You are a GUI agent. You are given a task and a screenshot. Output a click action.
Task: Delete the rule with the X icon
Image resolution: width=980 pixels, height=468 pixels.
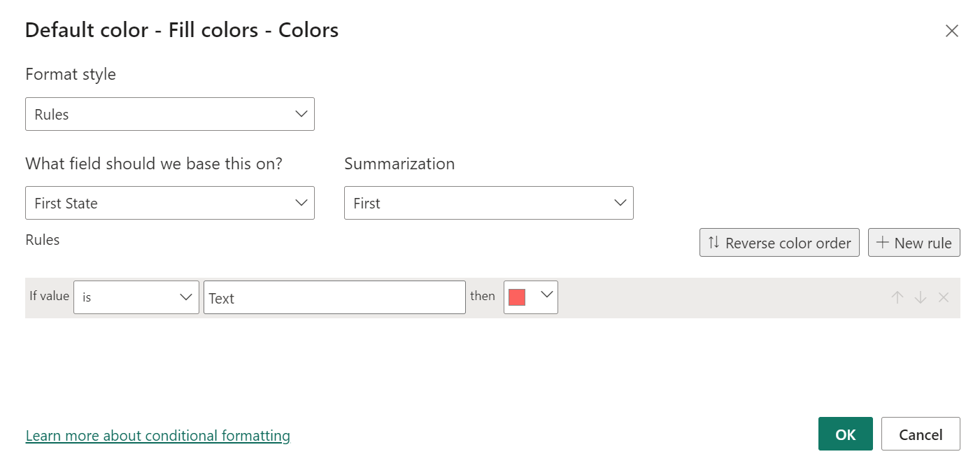tap(944, 297)
